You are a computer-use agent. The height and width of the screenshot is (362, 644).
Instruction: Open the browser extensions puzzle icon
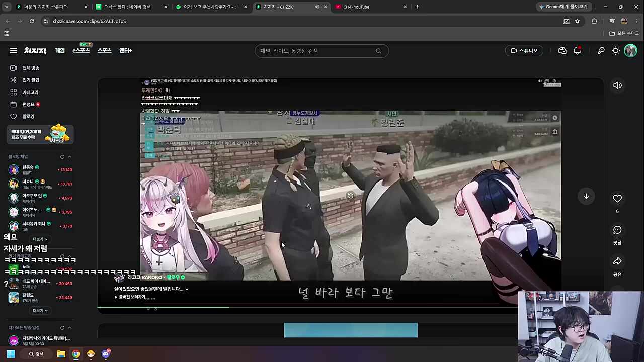tap(594, 21)
